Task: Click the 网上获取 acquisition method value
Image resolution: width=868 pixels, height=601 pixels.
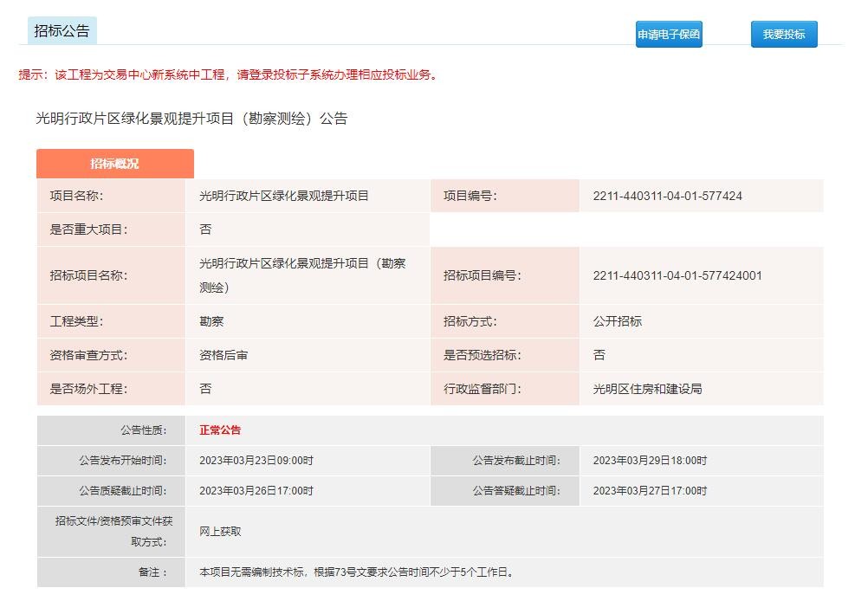Action: [220, 532]
